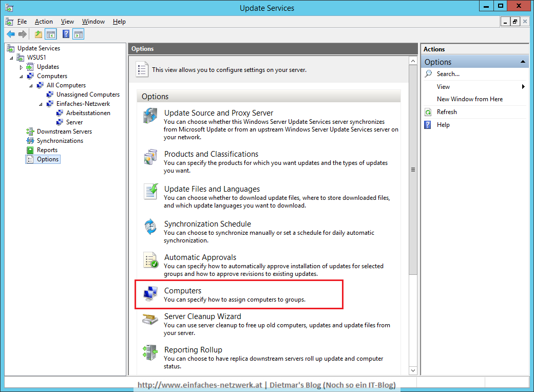Select Arbeitsstationen group in tree

pyautogui.click(x=88, y=113)
